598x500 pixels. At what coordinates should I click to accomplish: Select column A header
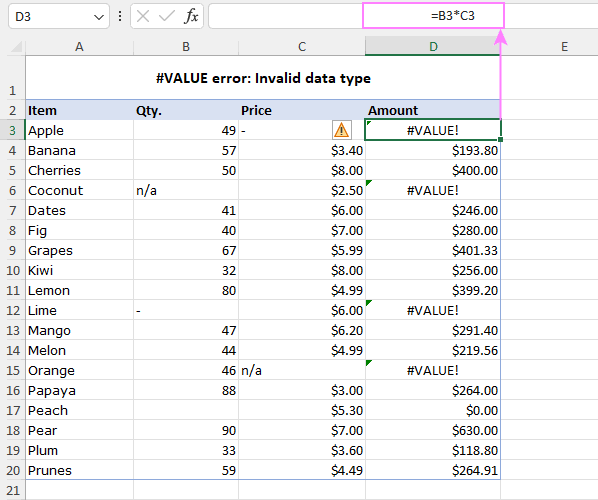(79, 47)
